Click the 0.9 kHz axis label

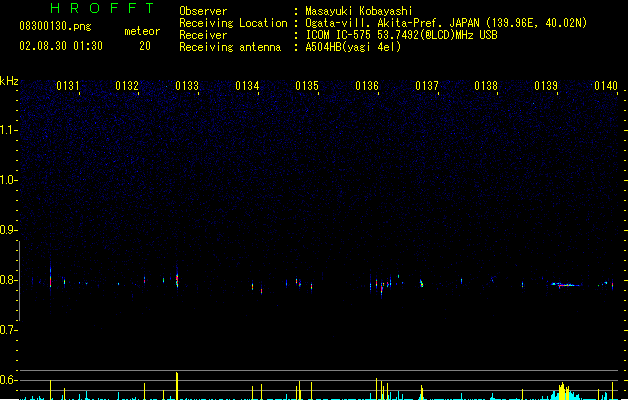point(8,230)
